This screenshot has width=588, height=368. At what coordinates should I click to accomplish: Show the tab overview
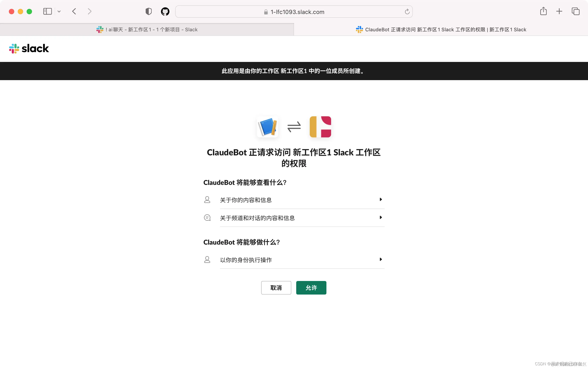pyautogui.click(x=576, y=11)
